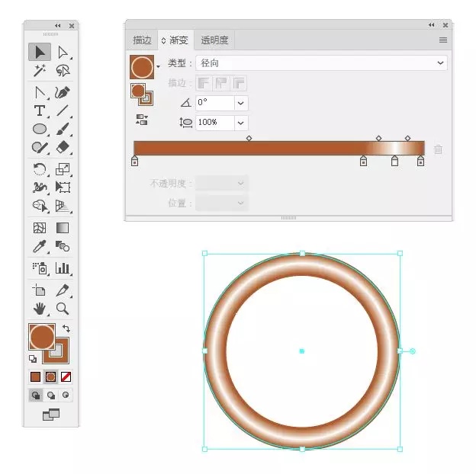The image size is (476, 474).
Task: Apply gradient along stroke option
Action: (221, 83)
